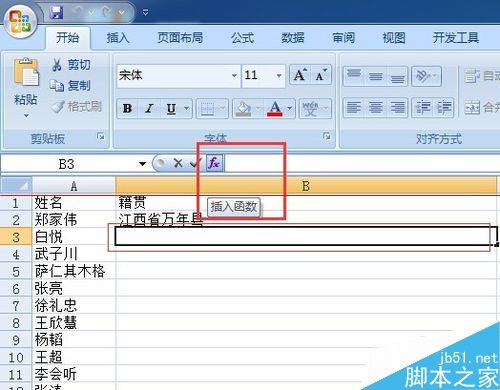Expand the underline style arrow
Screen dimensions: 500x390
point(187,108)
